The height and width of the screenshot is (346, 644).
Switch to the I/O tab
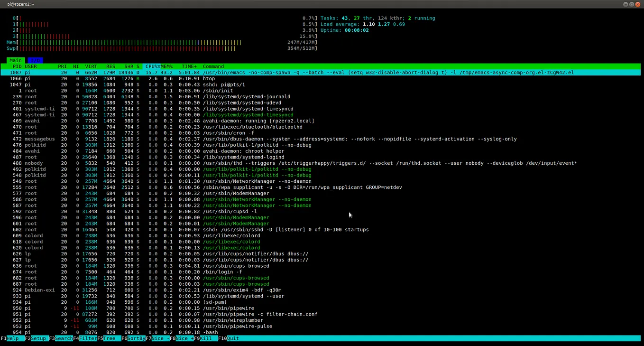(35, 60)
